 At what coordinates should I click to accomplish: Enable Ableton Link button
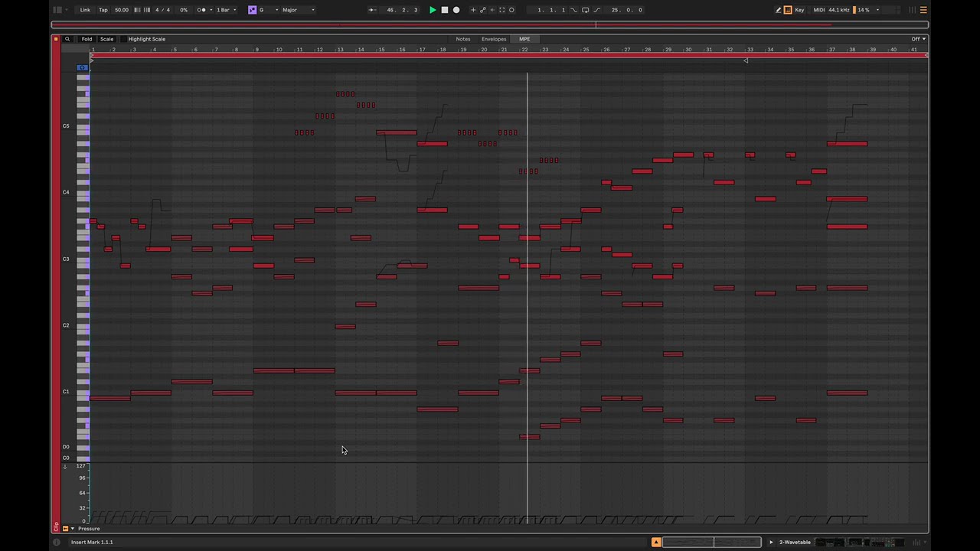(85, 10)
